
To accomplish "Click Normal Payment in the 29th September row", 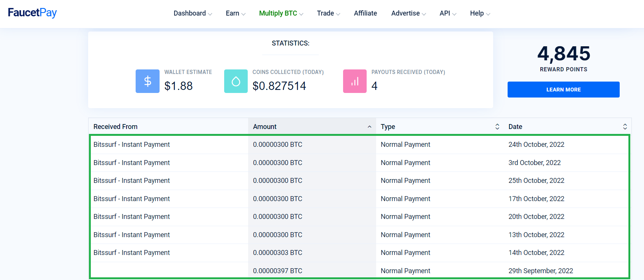I will point(405,271).
